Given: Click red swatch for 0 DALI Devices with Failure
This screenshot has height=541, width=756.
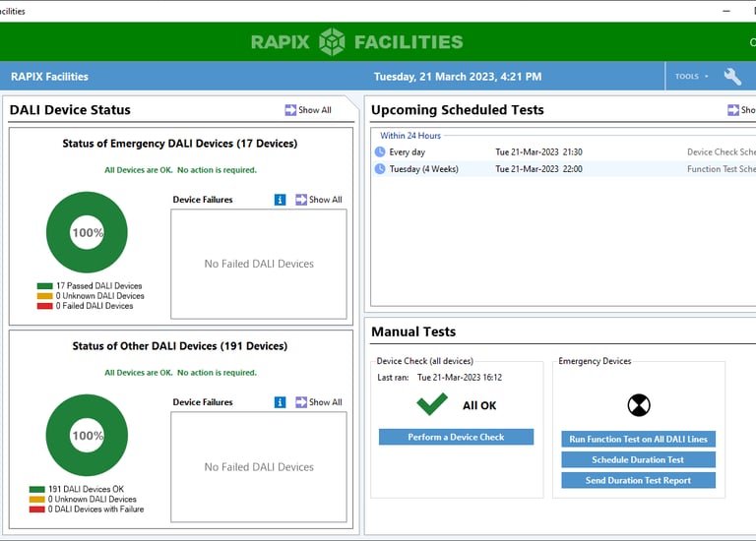Looking at the screenshot, I should tap(37, 510).
